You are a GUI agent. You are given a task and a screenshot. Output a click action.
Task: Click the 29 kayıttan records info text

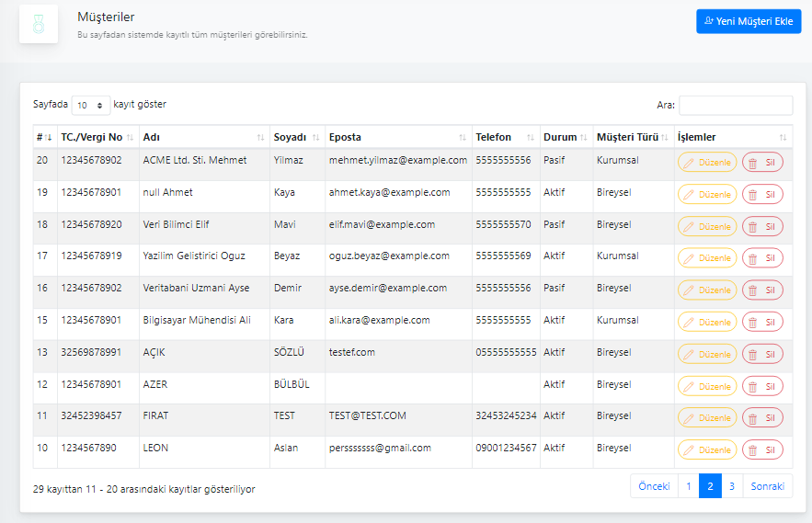click(x=144, y=489)
